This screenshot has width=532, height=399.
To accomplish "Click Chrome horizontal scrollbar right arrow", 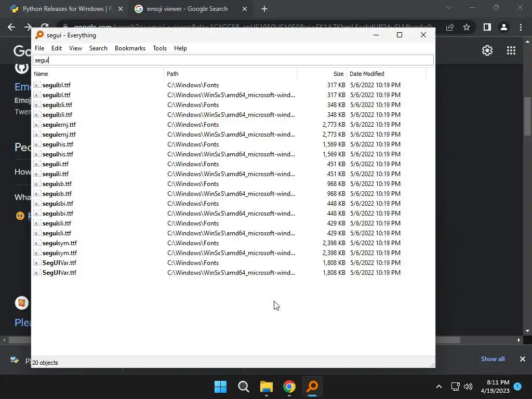I will tap(519, 340).
